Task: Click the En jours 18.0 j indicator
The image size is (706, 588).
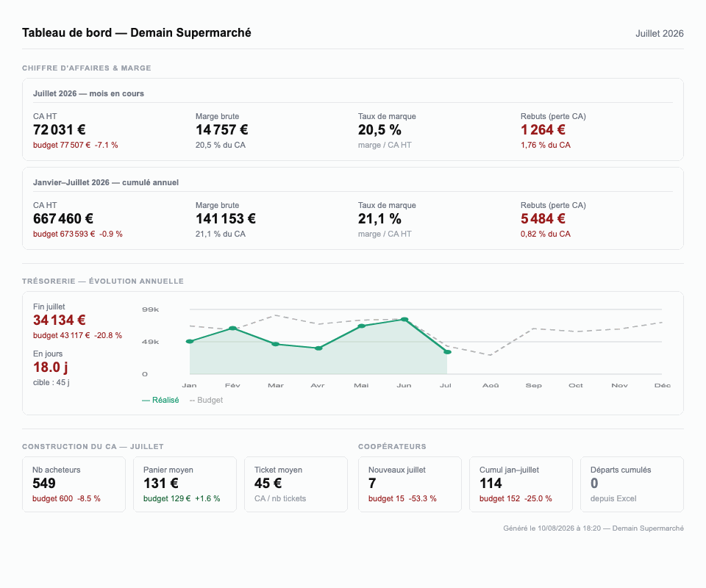Action: [51, 367]
